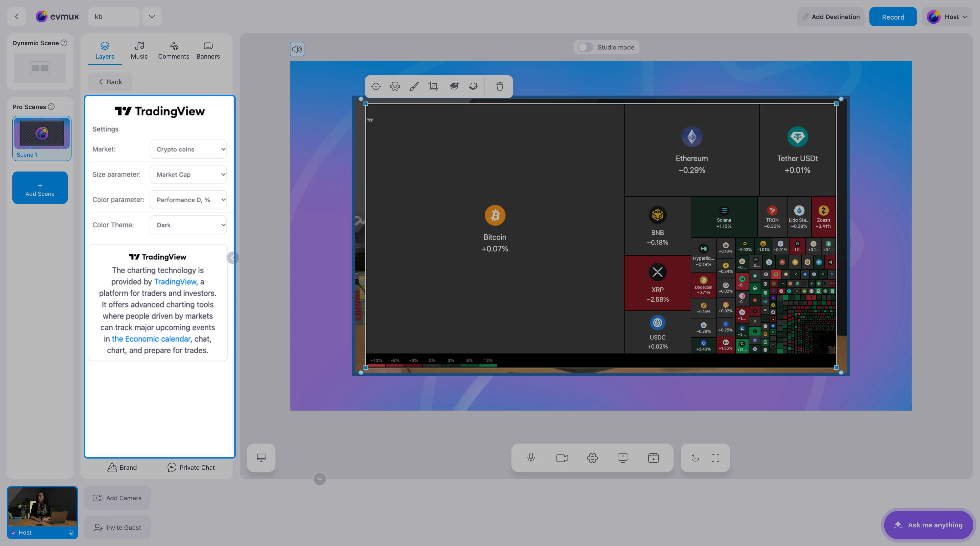
Task: Expand the dropdown arrow next to kb
Action: (x=152, y=16)
